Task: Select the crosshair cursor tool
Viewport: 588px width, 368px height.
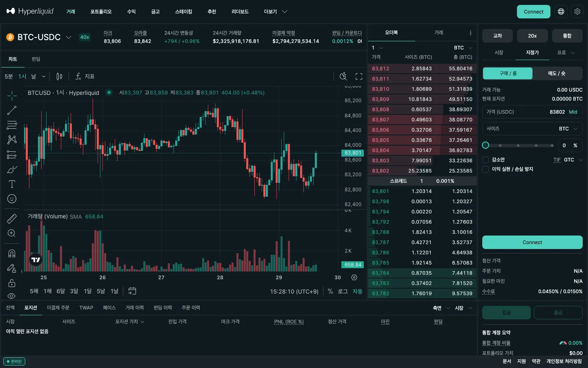Action: point(12,96)
